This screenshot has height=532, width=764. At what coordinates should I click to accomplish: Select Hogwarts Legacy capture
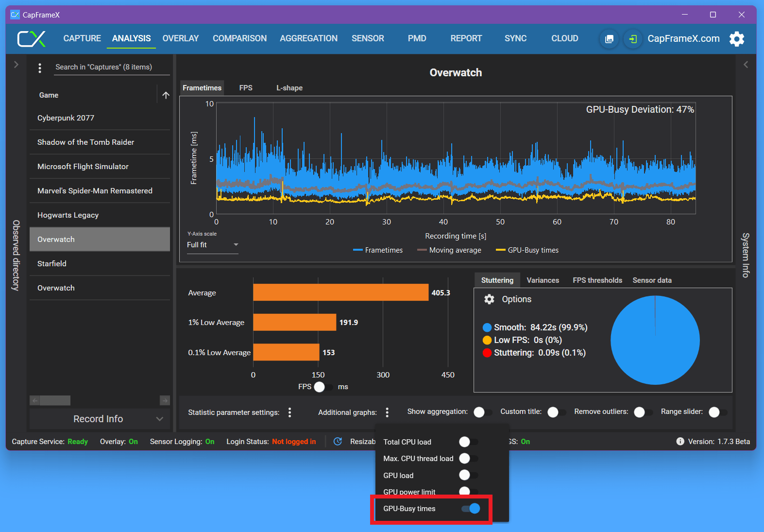coord(100,215)
